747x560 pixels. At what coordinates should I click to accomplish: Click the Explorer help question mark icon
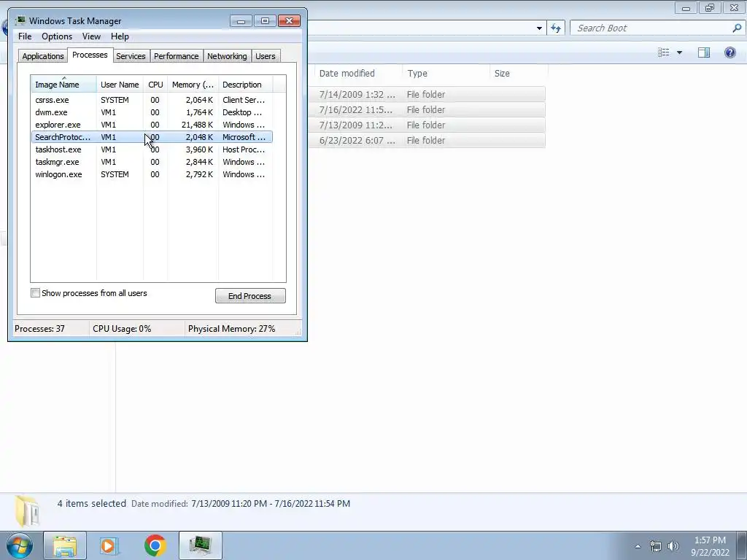pos(729,52)
